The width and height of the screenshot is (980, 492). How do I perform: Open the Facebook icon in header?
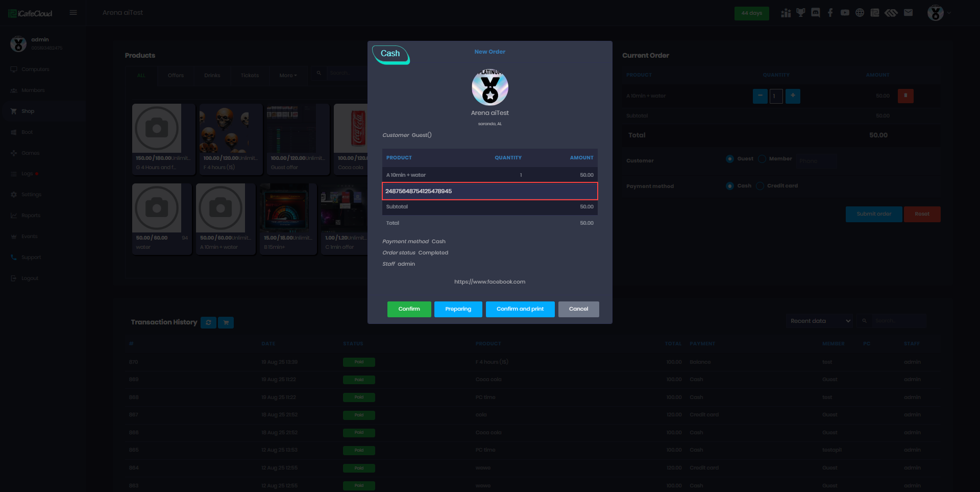point(830,13)
